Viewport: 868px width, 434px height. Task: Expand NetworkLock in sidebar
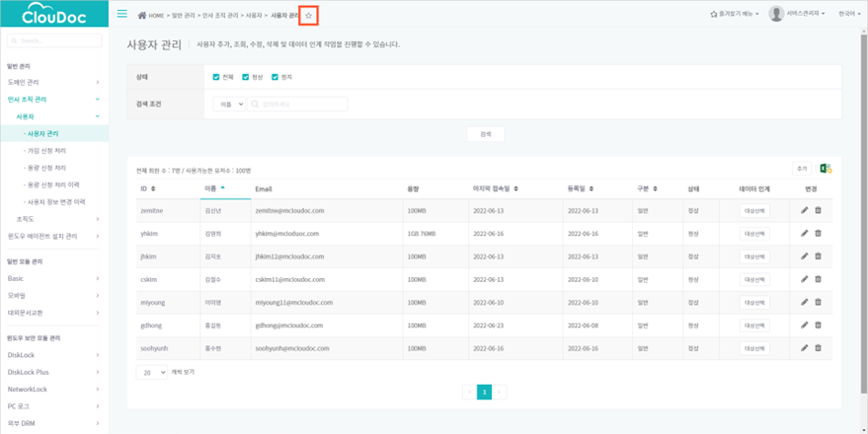[x=53, y=390]
